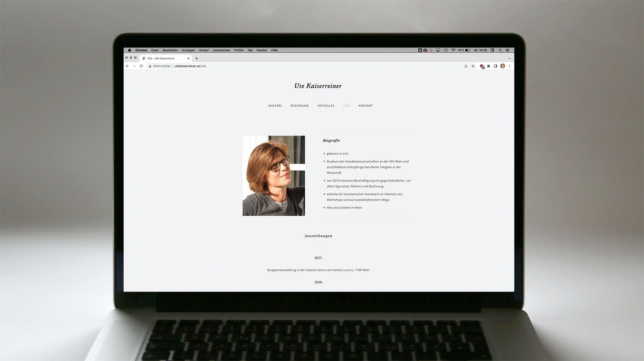Go to the KONTAKT page
Image resolution: width=644 pixels, height=361 pixels.
click(365, 106)
